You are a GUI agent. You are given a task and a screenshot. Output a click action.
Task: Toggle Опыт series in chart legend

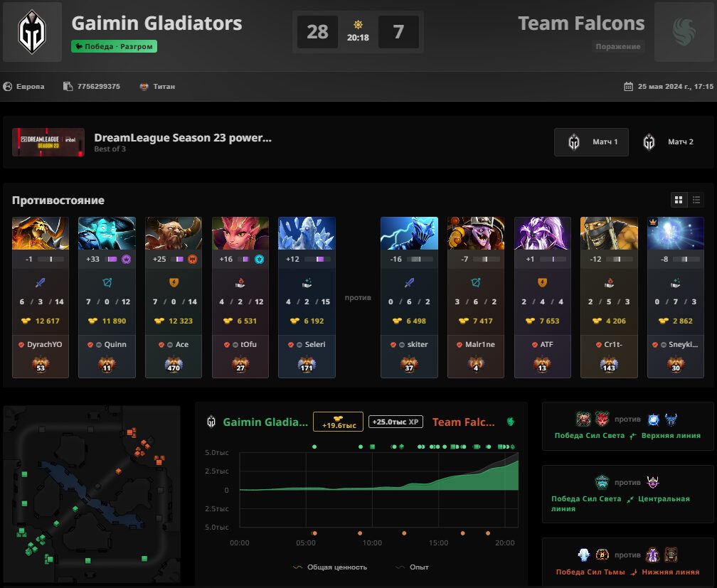[x=412, y=567]
